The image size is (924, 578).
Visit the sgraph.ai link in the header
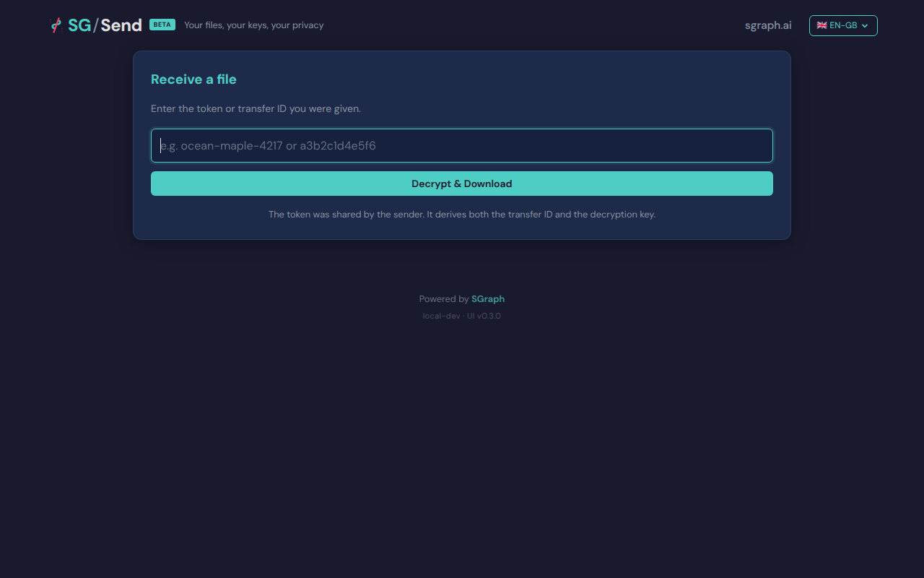tap(767, 25)
